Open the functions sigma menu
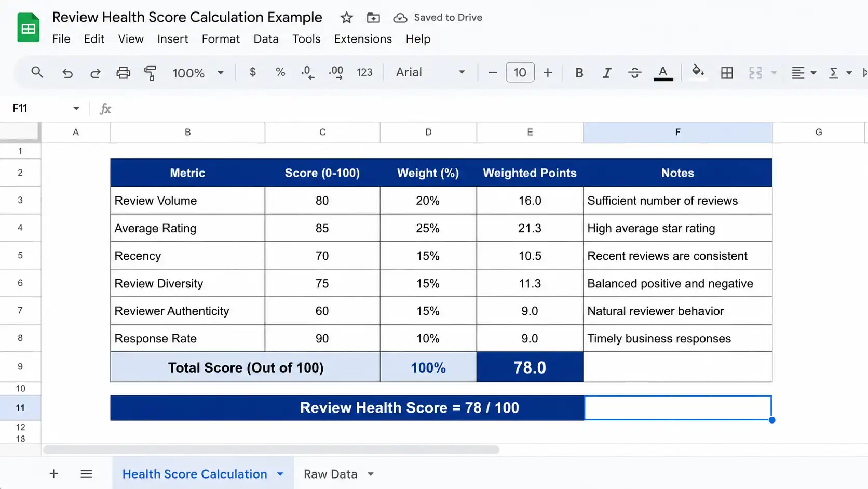Viewport: 868px width, 489px height. (x=839, y=73)
